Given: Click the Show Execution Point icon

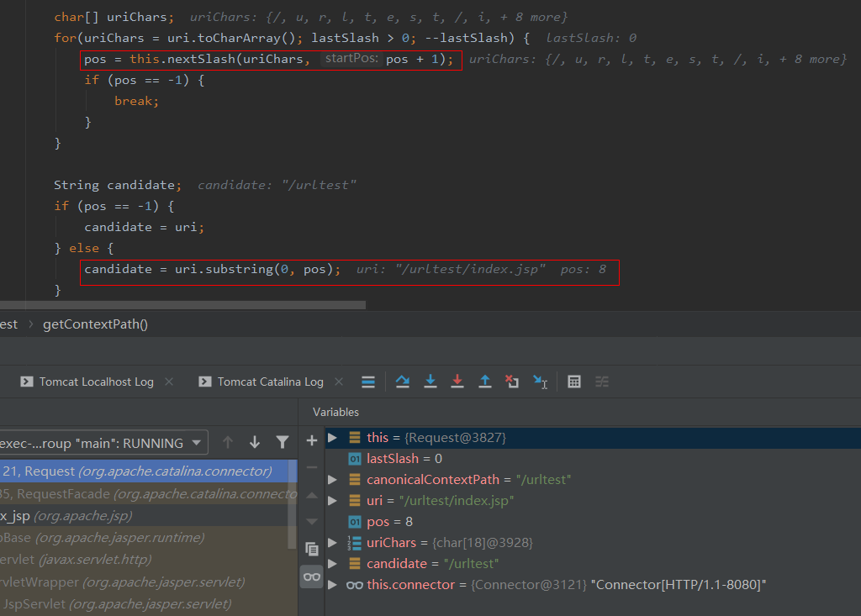Looking at the screenshot, I should 368,382.
